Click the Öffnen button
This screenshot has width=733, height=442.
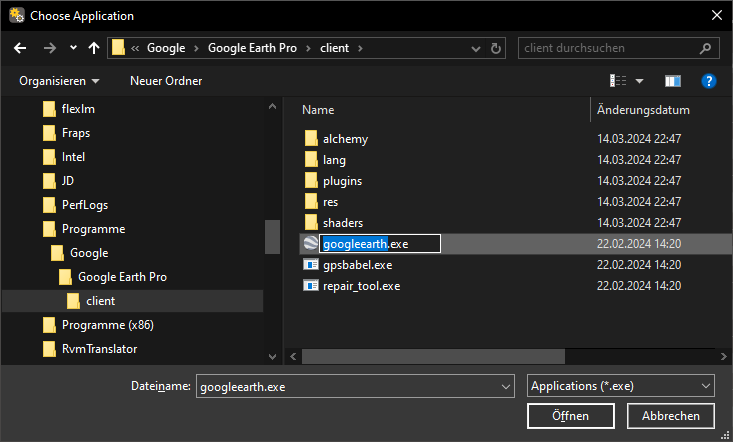coord(570,416)
